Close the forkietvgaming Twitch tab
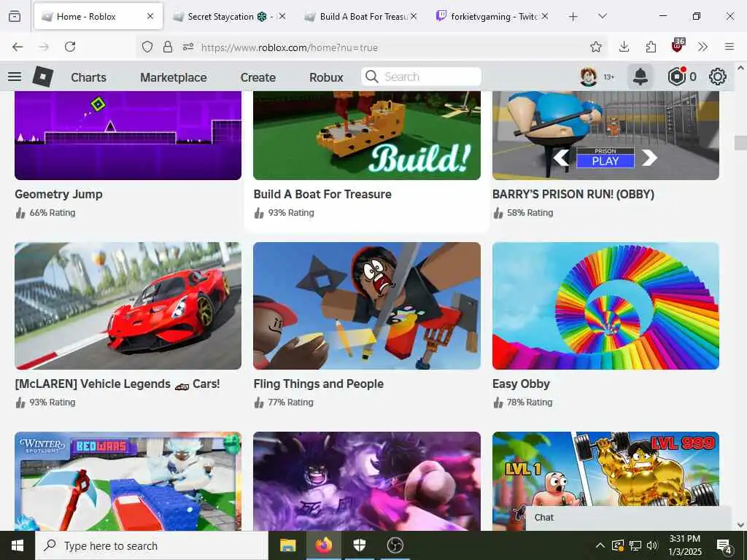The width and height of the screenshot is (747, 560). click(544, 17)
